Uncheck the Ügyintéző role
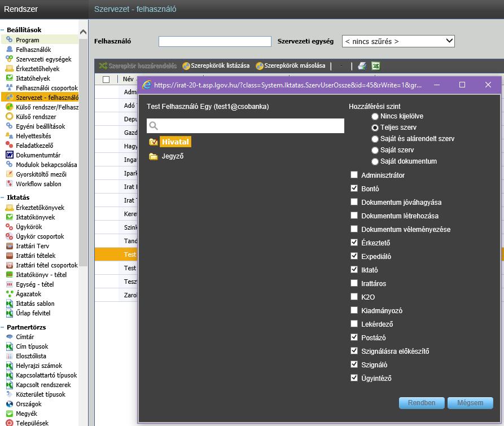Image resolution: width=504 pixels, height=426 pixels. [354, 378]
